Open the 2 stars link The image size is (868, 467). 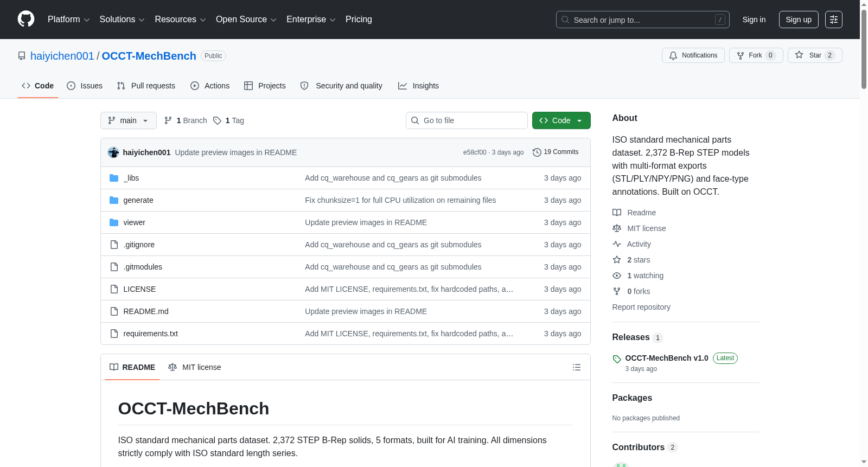tap(639, 260)
